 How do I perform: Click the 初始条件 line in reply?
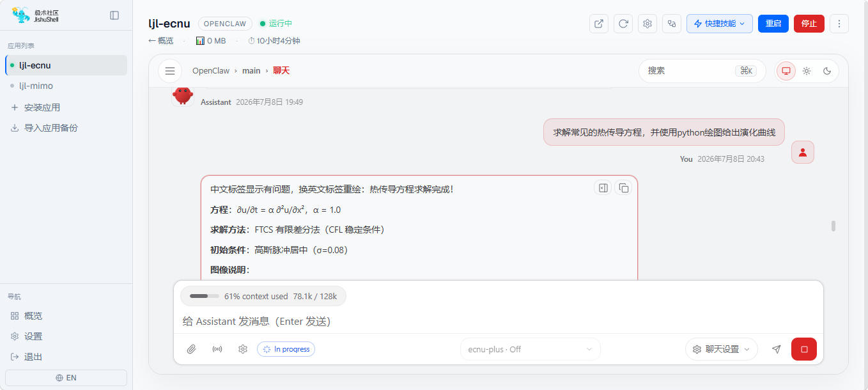click(279, 250)
